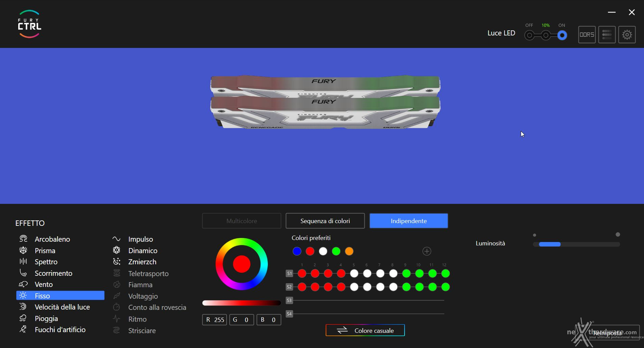Pick the Scorrimento effect icon
The height and width of the screenshot is (348, 644).
coord(23,273)
